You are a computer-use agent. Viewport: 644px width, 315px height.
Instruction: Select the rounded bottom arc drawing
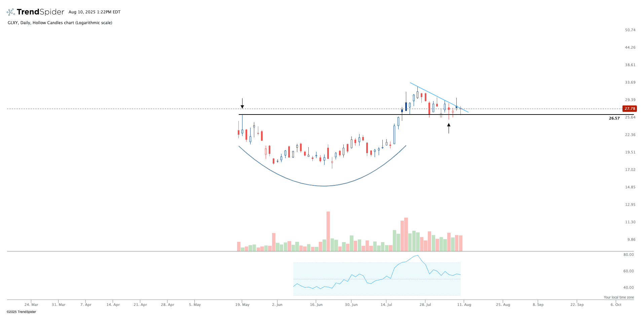point(324,186)
